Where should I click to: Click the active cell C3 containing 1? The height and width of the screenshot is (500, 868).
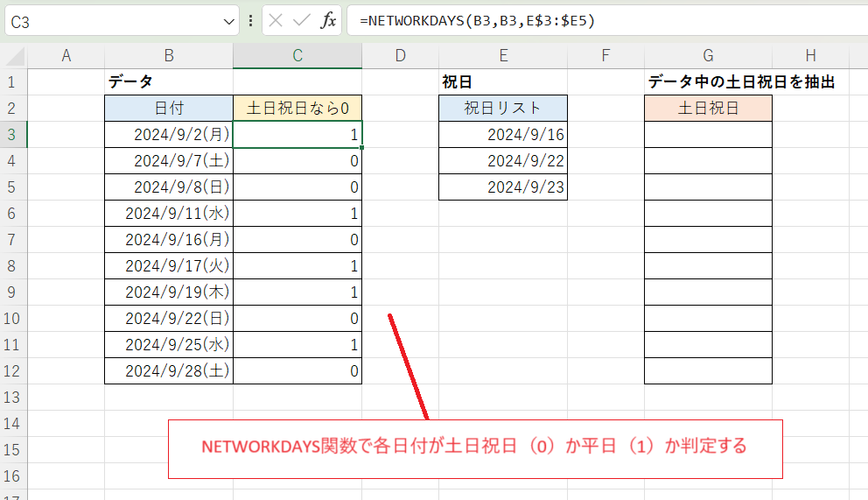tap(297, 135)
